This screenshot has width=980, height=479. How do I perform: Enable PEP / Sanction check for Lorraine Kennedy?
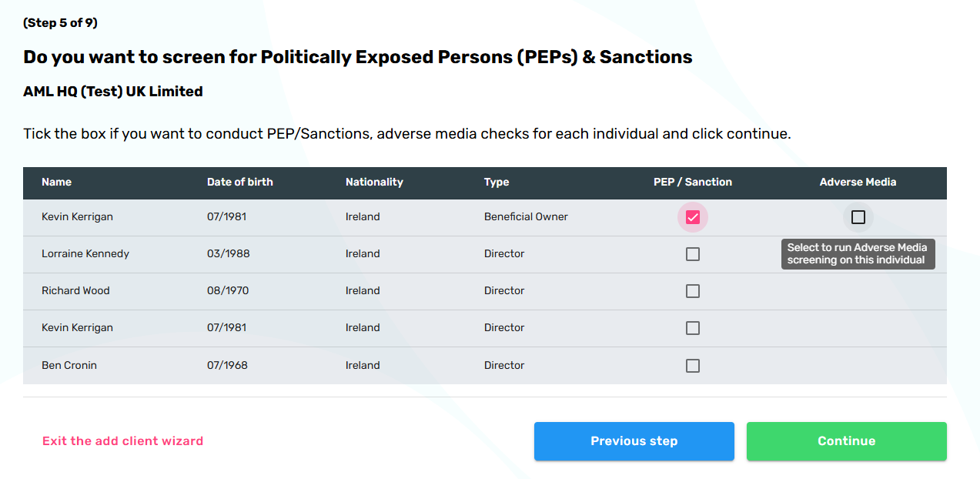click(x=693, y=254)
